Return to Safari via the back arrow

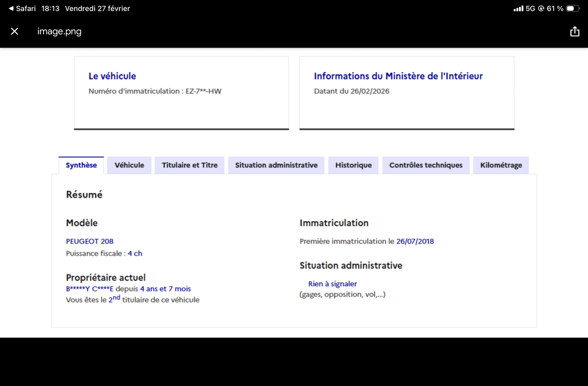click(x=23, y=8)
